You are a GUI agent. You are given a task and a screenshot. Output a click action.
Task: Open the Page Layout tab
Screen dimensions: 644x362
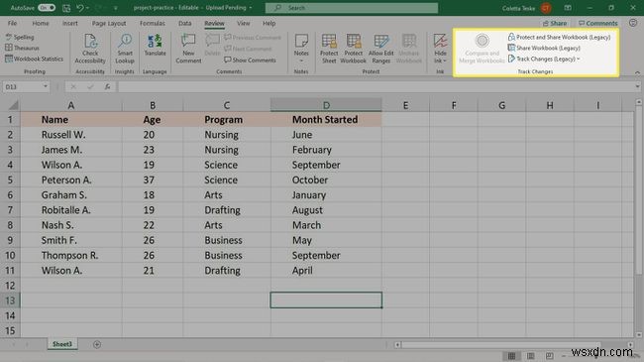pos(109,24)
